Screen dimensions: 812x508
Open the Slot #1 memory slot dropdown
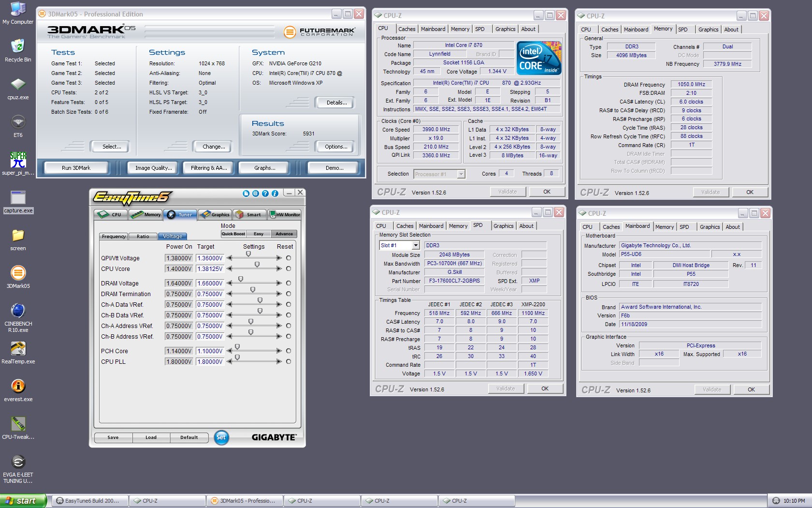[x=416, y=246]
